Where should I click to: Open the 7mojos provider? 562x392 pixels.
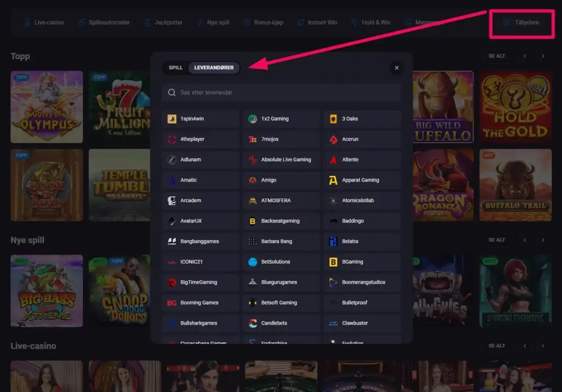click(x=282, y=139)
